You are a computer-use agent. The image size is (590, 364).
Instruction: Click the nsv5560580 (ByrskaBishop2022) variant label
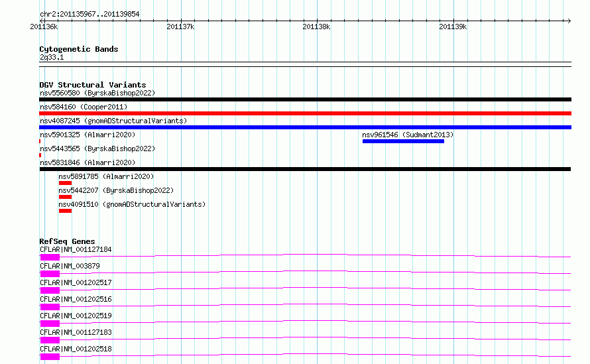click(x=97, y=93)
